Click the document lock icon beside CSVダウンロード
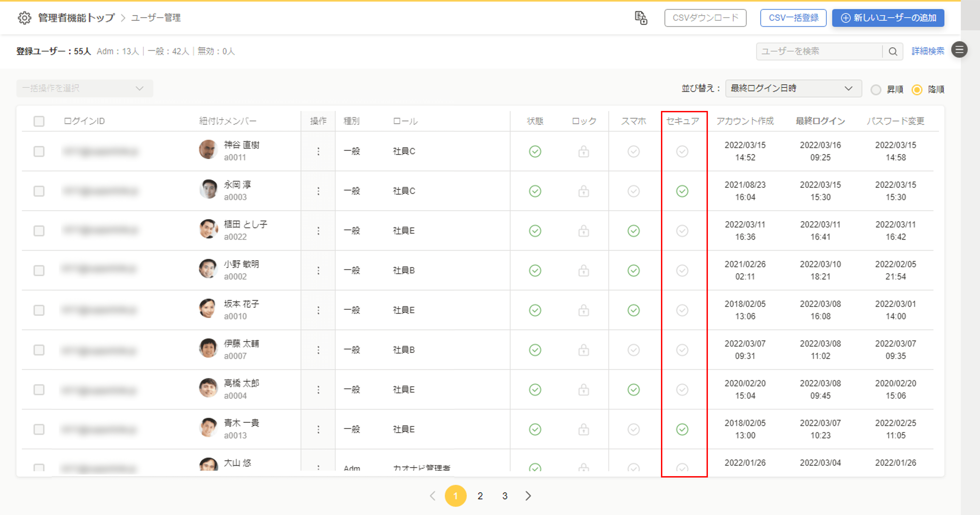 click(641, 18)
